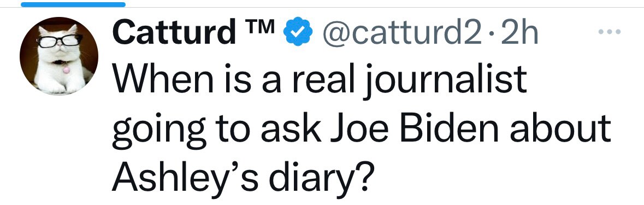Click the gray divider line under the tab
Screen dimensions: 644x205
322,8
